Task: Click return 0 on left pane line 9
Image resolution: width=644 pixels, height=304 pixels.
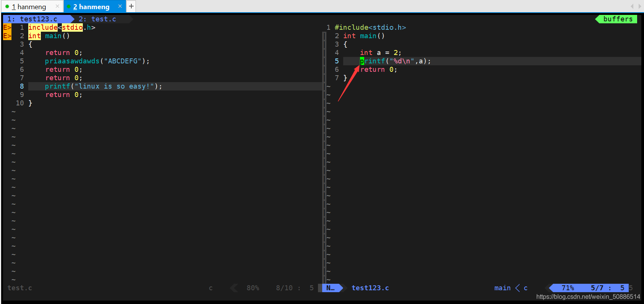Action: click(64, 95)
